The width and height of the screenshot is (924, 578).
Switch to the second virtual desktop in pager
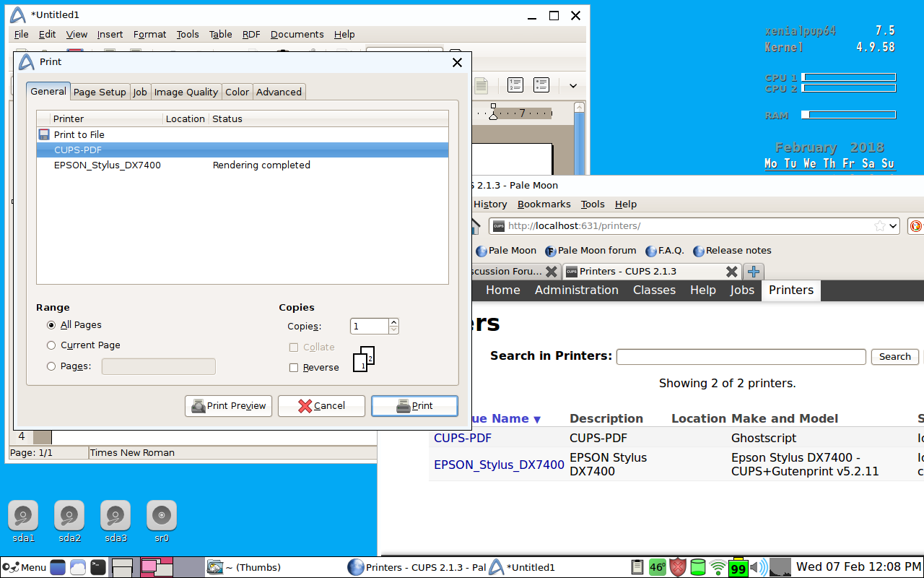pyautogui.click(x=157, y=567)
